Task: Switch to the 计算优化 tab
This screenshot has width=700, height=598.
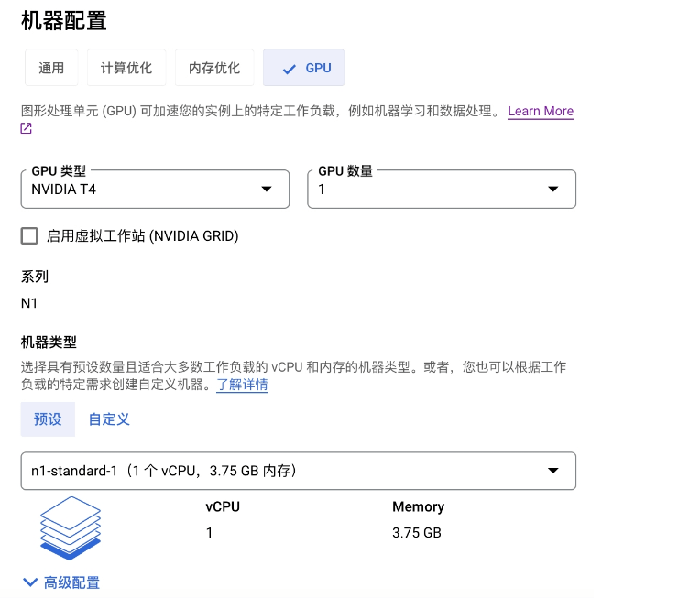Action: pos(126,68)
